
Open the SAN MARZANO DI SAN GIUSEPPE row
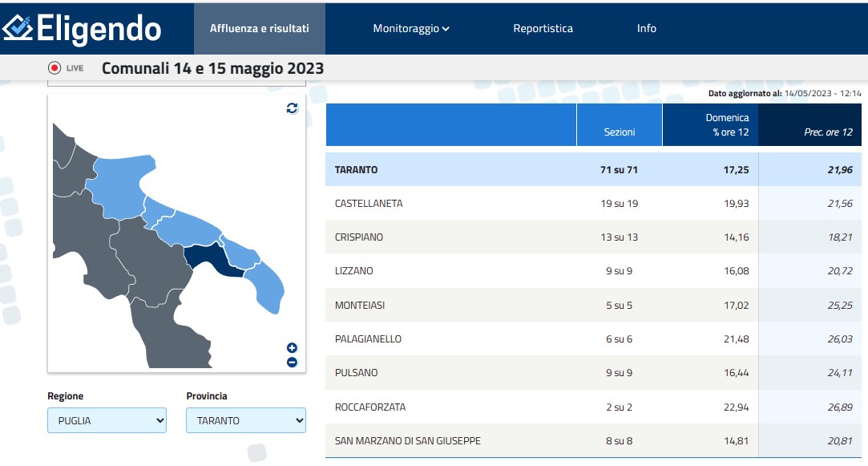click(408, 441)
